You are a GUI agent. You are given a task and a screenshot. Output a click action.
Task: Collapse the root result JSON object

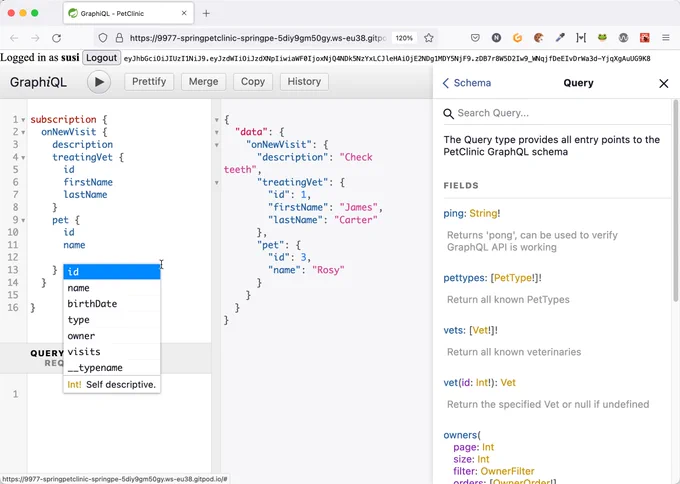point(216,120)
